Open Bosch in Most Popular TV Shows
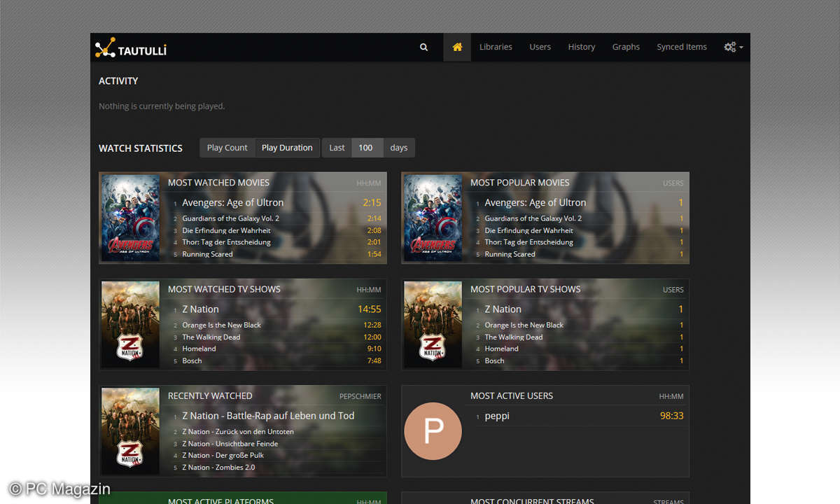This screenshot has width=840, height=504. 494,360
